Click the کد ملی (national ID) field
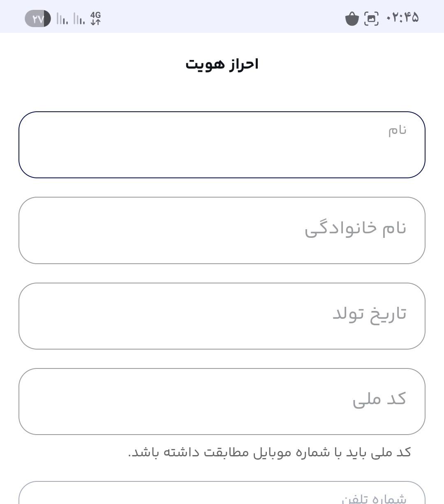 pos(222,401)
